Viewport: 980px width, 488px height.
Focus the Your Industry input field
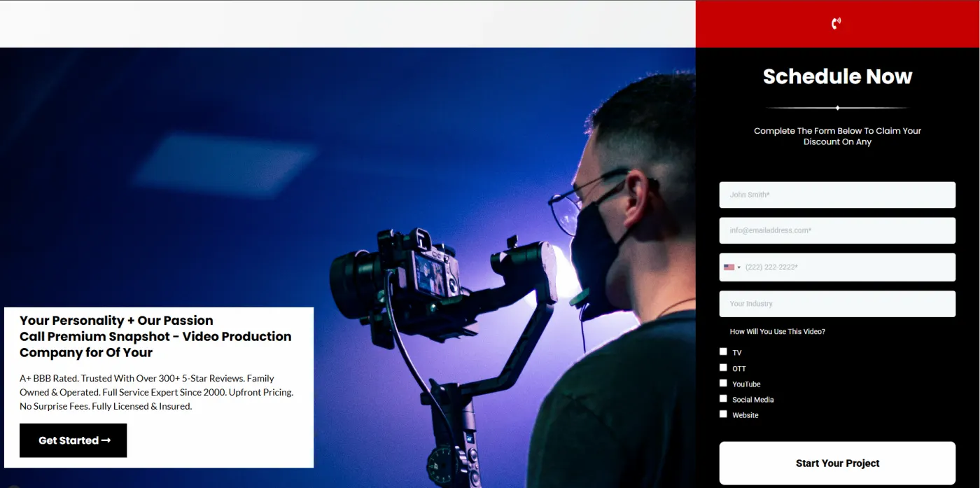point(837,304)
